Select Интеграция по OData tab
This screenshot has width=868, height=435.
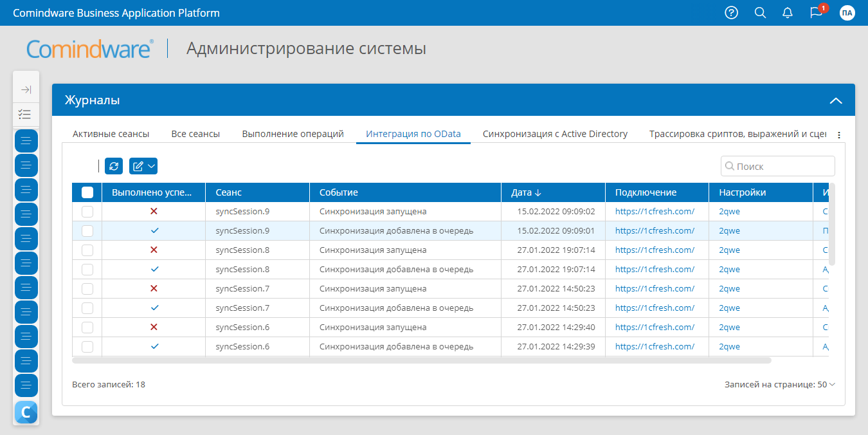pos(413,134)
